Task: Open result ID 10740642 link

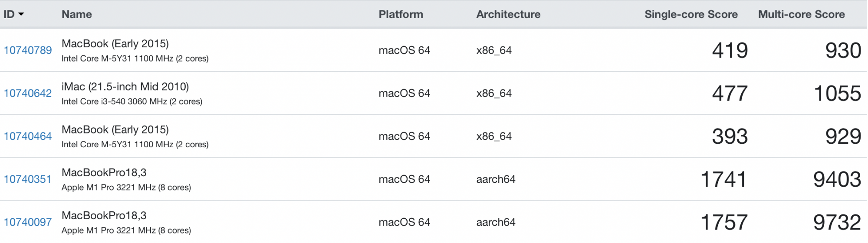Action: (x=28, y=93)
